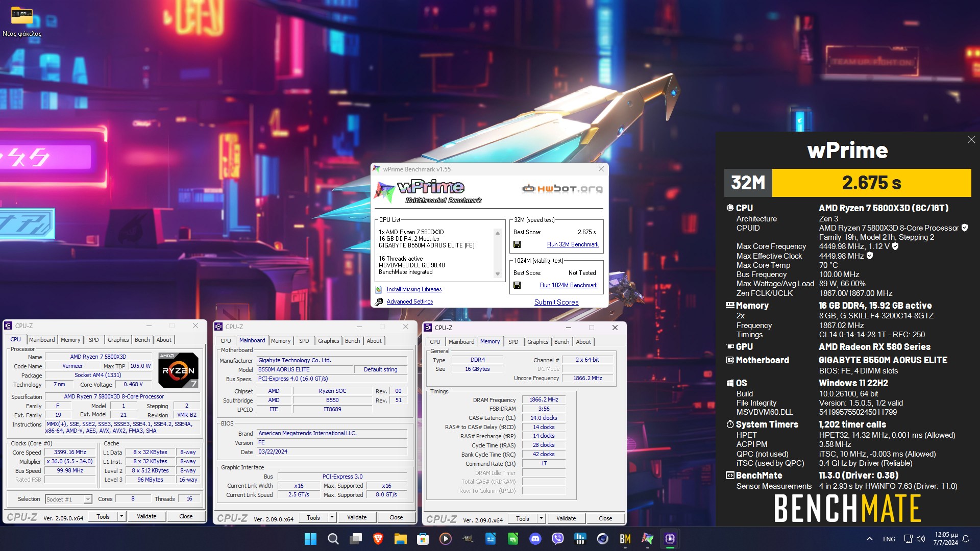Switch to About tab in Memory window

(x=583, y=342)
